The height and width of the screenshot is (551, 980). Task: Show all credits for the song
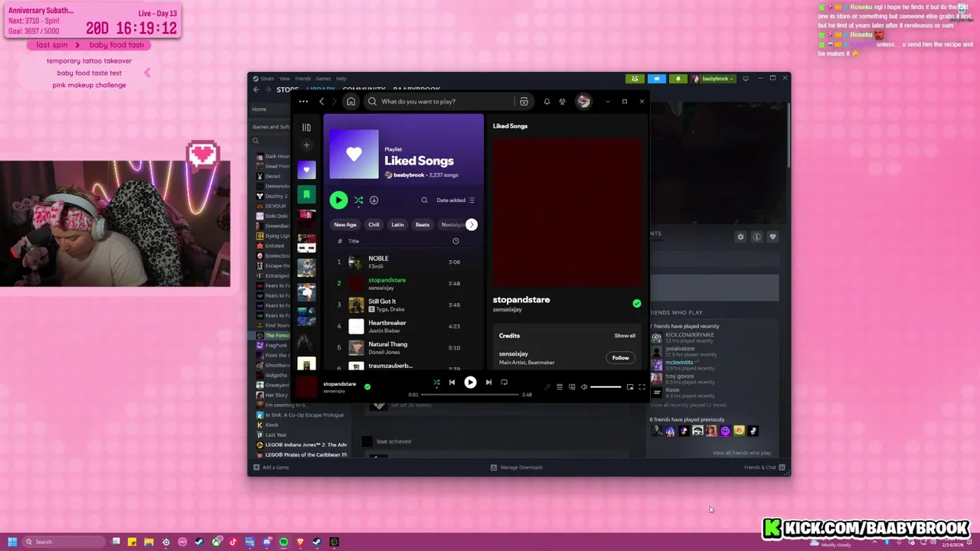point(625,335)
